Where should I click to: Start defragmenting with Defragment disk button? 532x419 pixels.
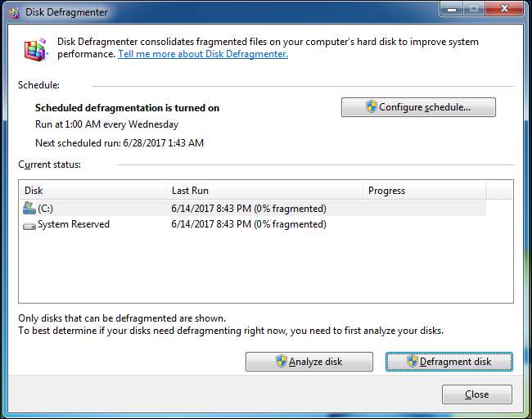click(449, 362)
